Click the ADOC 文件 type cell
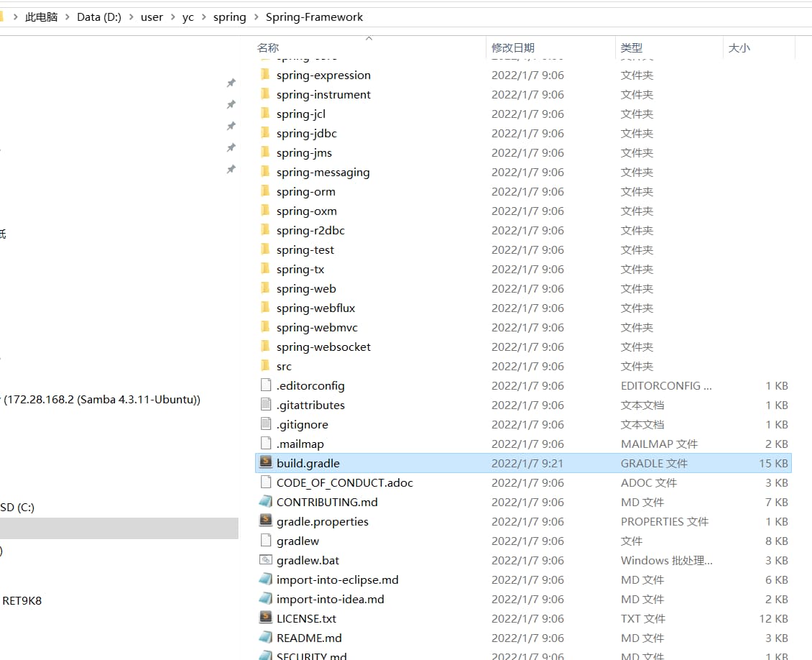This screenshot has width=812, height=660. coord(648,483)
